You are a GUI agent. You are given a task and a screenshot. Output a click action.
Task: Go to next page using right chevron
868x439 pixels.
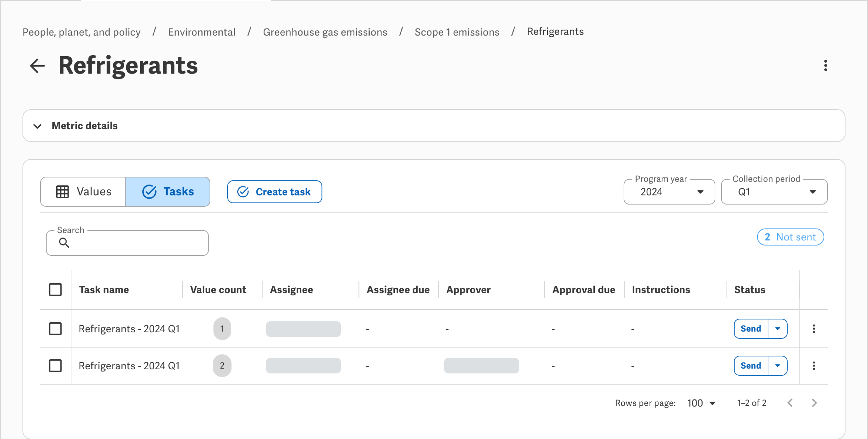coord(814,403)
